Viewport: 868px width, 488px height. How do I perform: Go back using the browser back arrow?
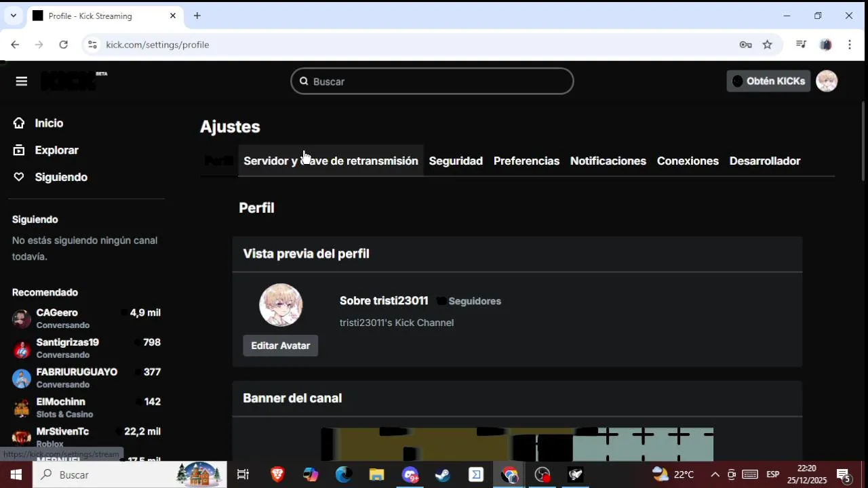click(15, 45)
